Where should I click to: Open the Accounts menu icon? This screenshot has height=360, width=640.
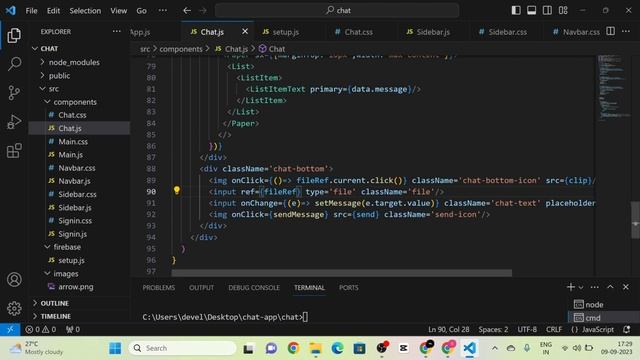[14, 280]
